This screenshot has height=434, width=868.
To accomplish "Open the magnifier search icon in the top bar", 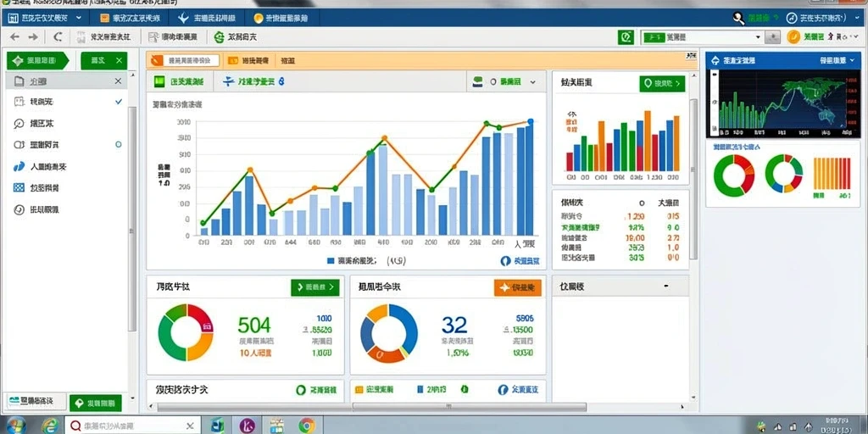I will 738,19.
